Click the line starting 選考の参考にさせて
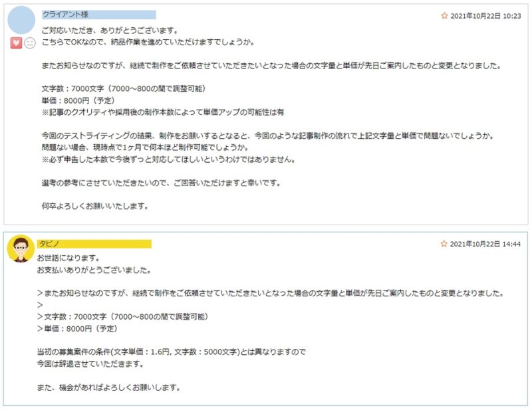532x410 pixels. 161,183
